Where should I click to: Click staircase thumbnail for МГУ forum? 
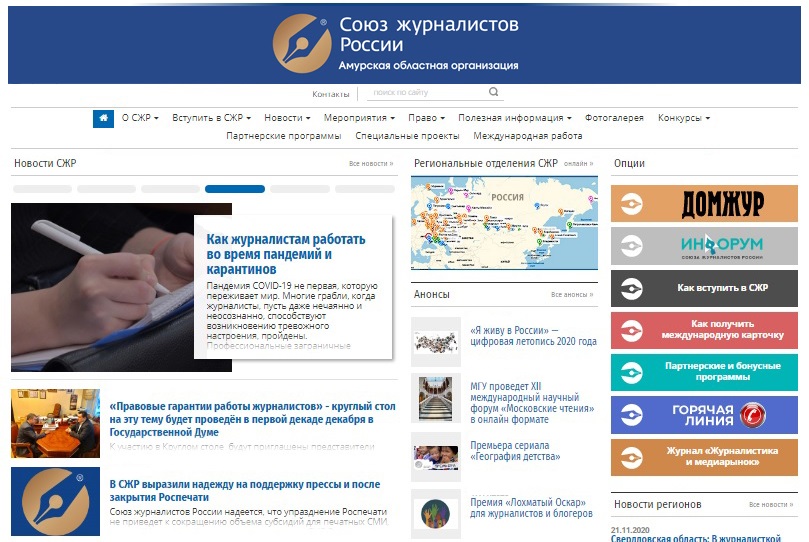pyautogui.click(x=436, y=398)
